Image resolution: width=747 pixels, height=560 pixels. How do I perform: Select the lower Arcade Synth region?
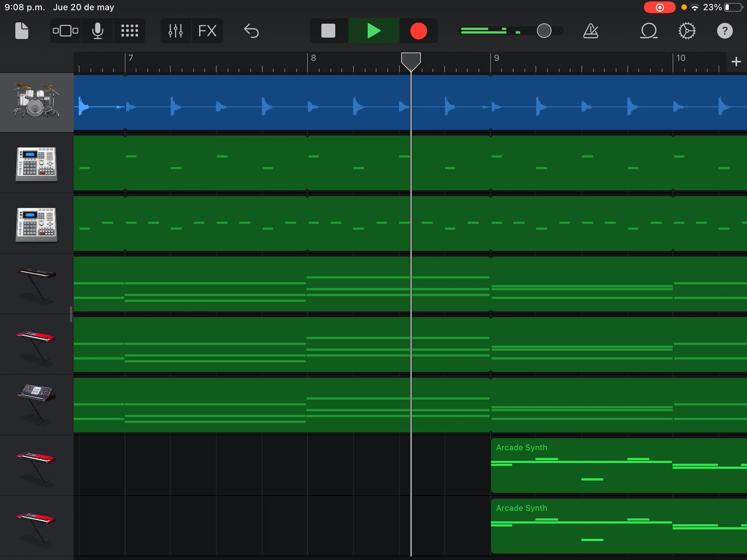tap(619, 526)
